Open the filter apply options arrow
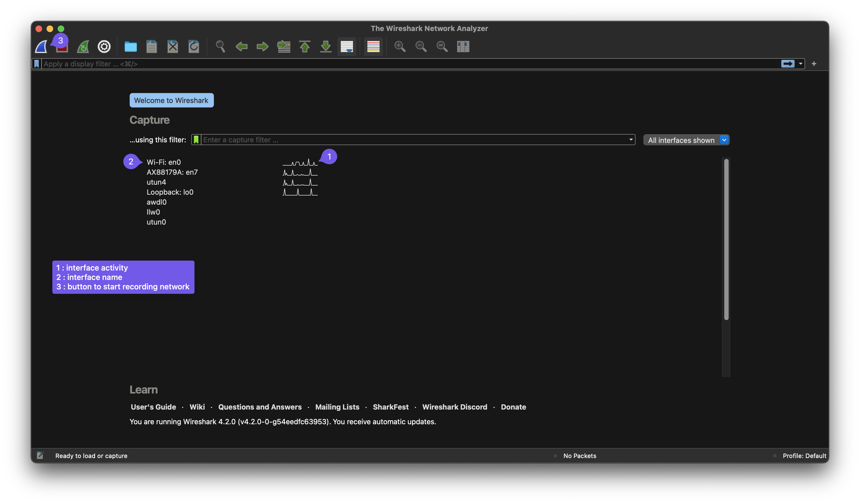The image size is (860, 504). tap(801, 63)
